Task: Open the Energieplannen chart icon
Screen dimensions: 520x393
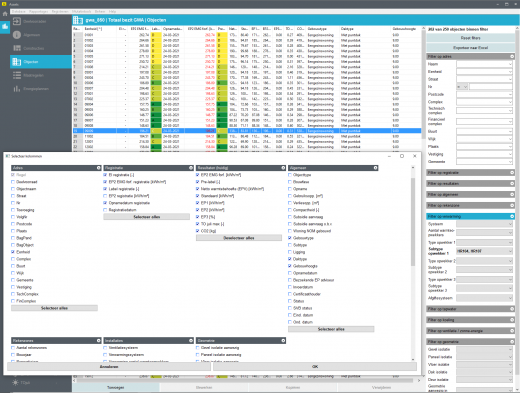Action: (x=17, y=89)
